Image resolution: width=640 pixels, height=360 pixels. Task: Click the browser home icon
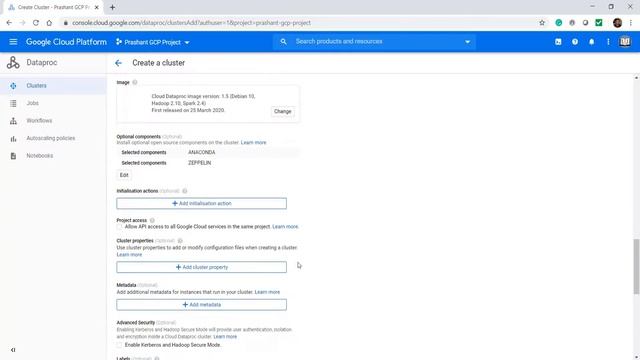[49, 23]
